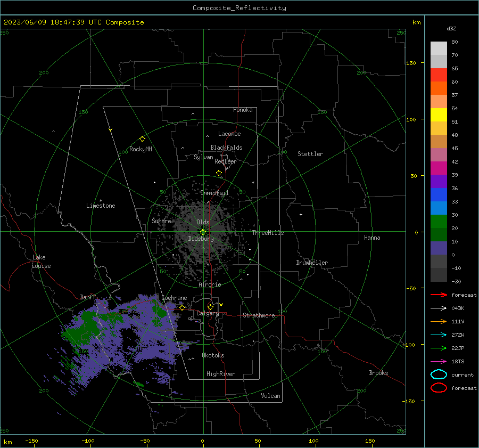
Task: Click the yellow diamond marker beside RockyMH
Action: click(142, 139)
